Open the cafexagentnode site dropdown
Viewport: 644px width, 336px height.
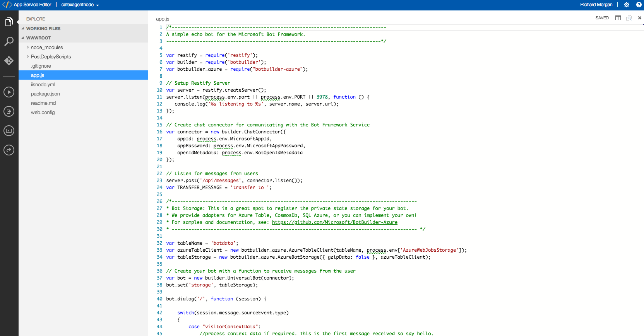(80, 5)
